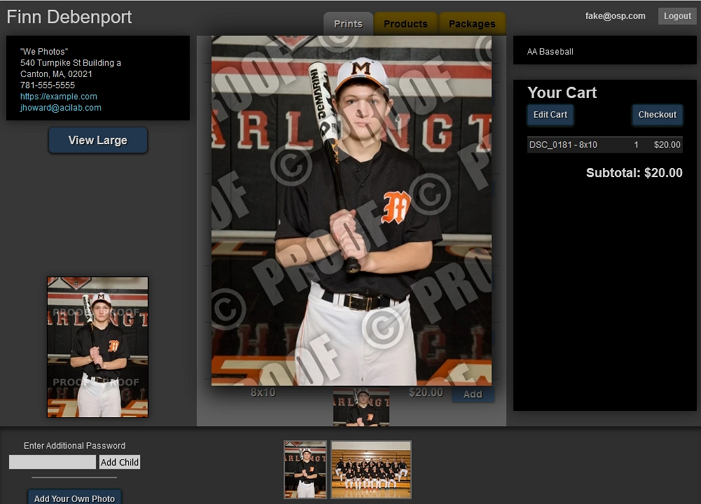Click the large main proof photo
The image size is (701, 504).
(x=351, y=210)
